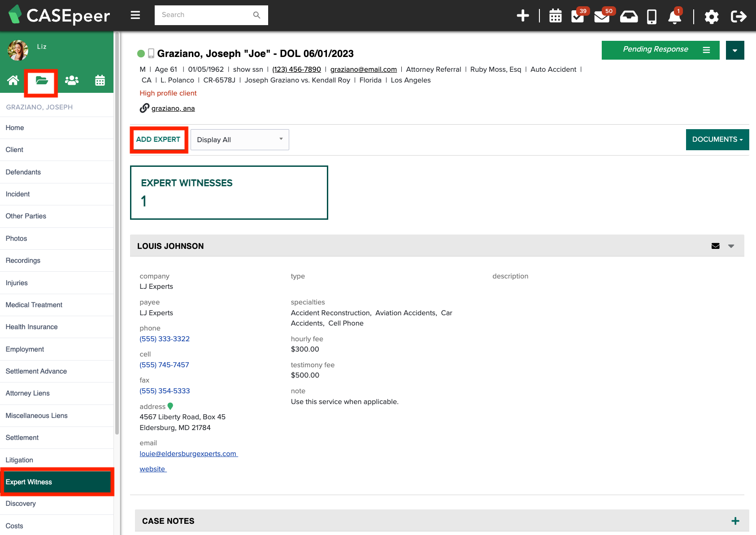Open the Settlement Advance sidebar item
This screenshot has width=756, height=535.
coord(56,371)
